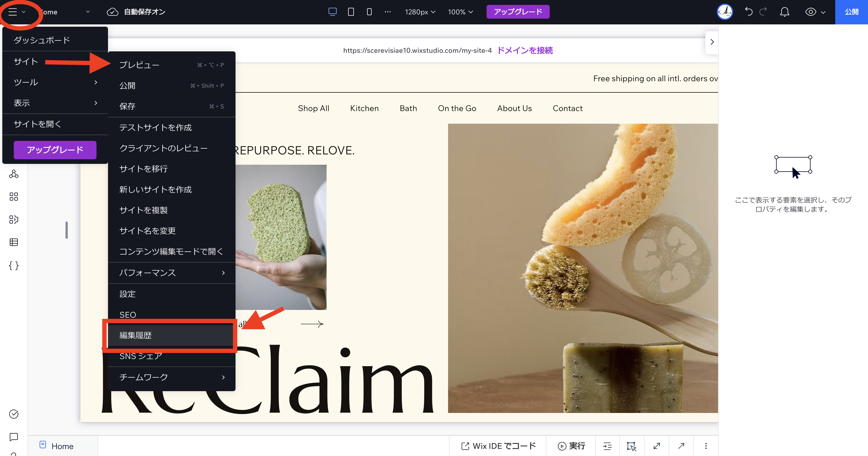Open the comments icon in left sidebar

(14, 437)
